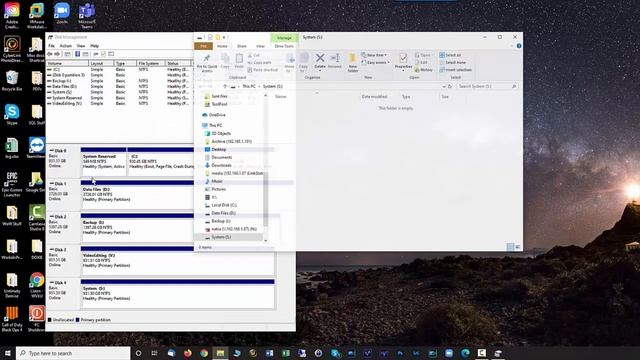Click the System (S:) partition on Disk 4
This screenshot has height=360, width=640.
coord(178,294)
